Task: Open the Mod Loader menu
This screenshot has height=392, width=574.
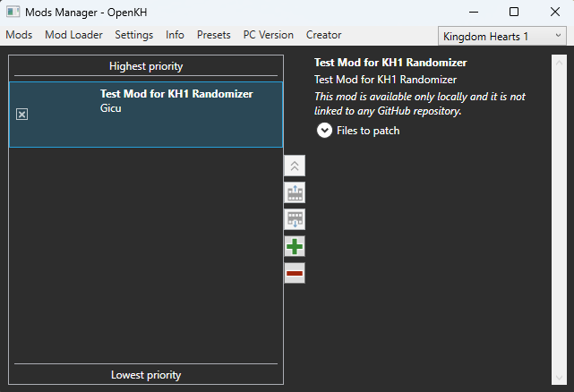Action: click(73, 35)
